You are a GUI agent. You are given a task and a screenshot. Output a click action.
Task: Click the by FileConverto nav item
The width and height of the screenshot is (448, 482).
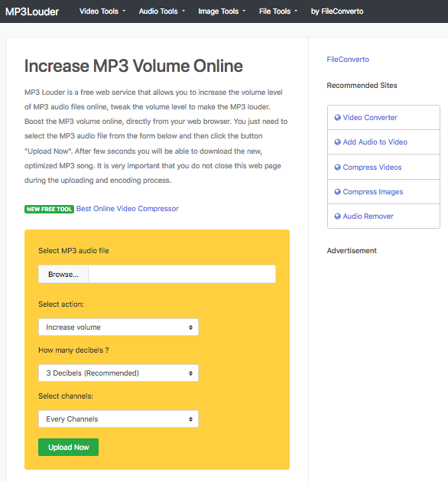pyautogui.click(x=337, y=11)
